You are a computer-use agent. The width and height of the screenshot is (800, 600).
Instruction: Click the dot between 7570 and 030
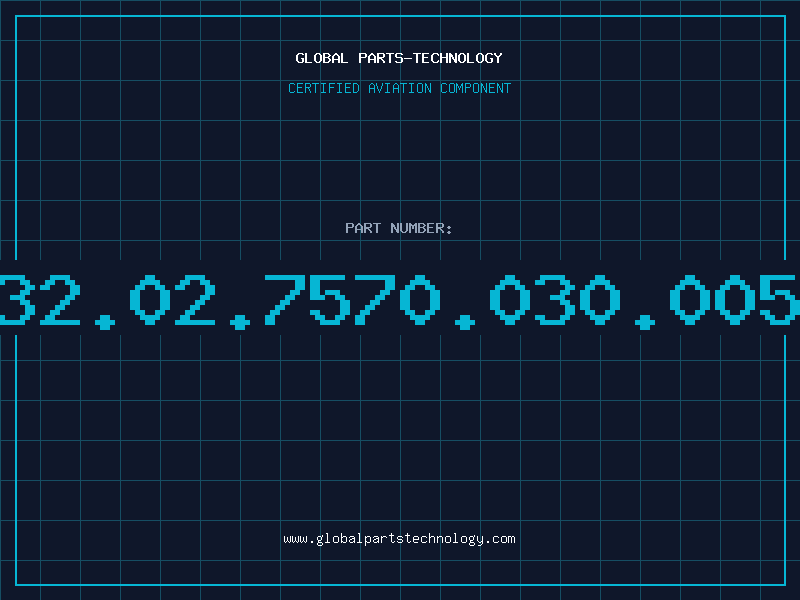click(465, 322)
